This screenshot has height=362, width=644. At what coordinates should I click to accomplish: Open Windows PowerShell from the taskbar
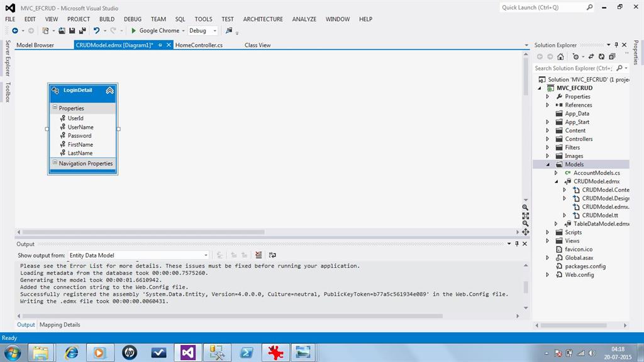coord(246,353)
